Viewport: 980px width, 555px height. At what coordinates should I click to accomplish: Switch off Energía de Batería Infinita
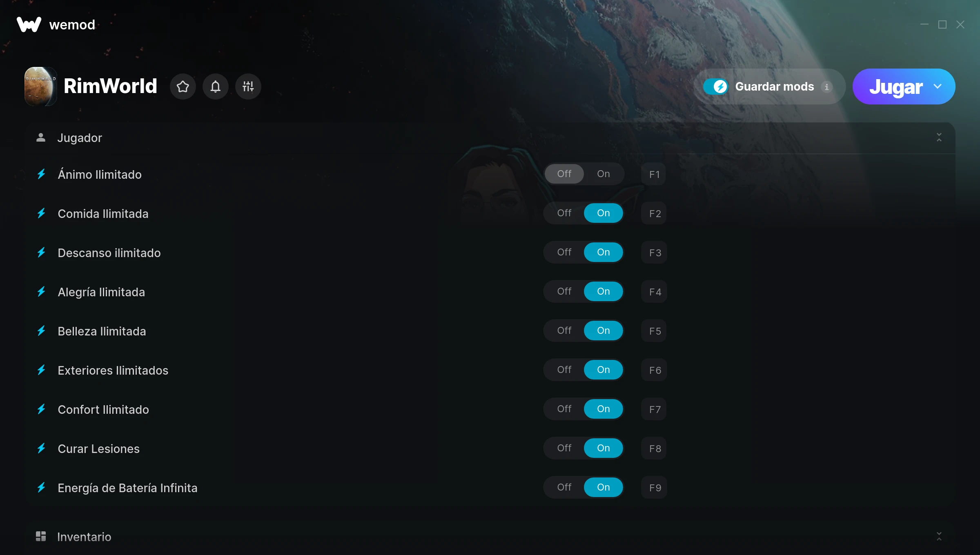coord(564,487)
